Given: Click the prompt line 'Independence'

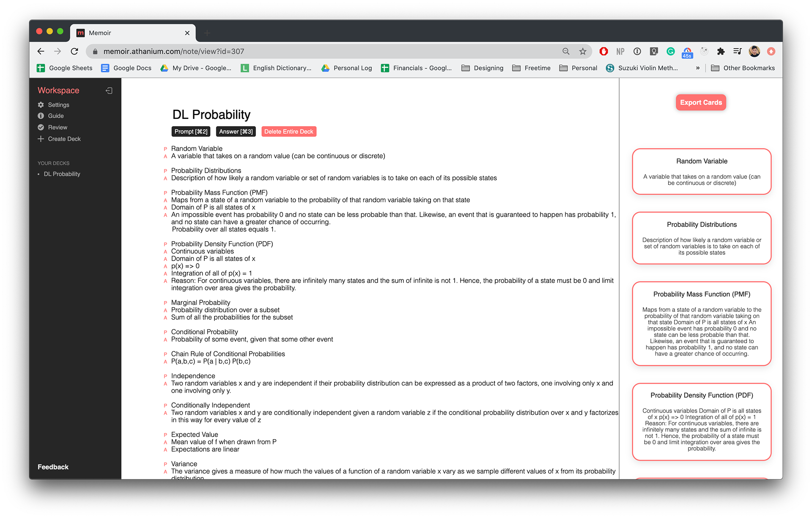Looking at the screenshot, I should (x=193, y=376).
